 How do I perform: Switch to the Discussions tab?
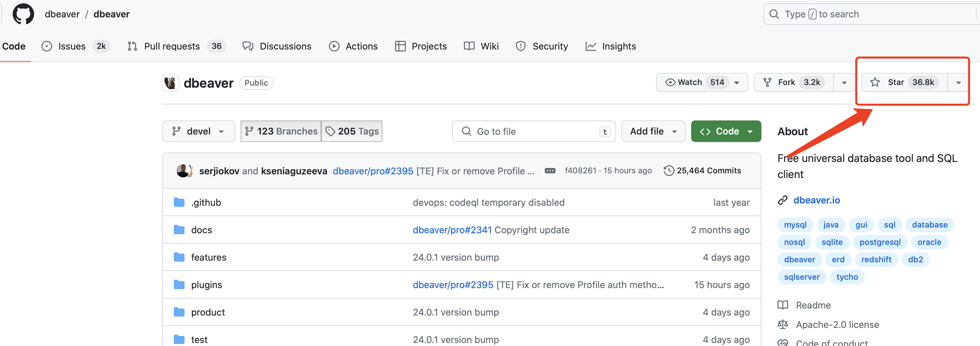click(276, 46)
